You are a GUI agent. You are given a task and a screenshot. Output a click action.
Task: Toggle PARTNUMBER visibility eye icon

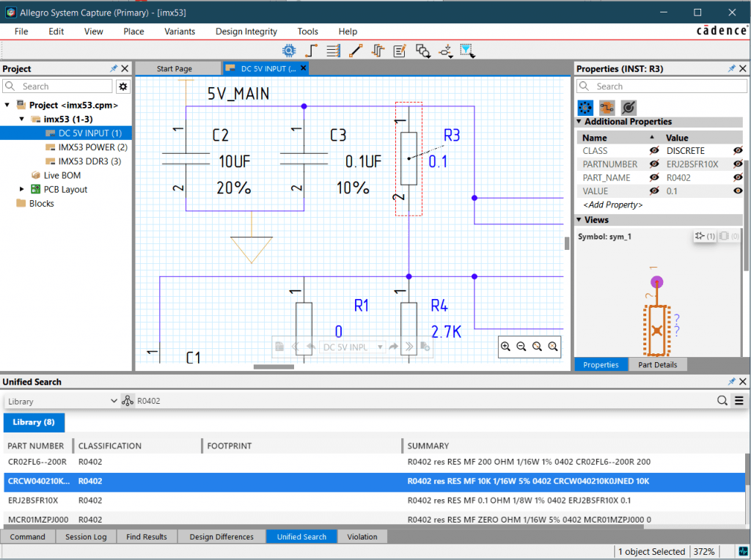point(653,163)
